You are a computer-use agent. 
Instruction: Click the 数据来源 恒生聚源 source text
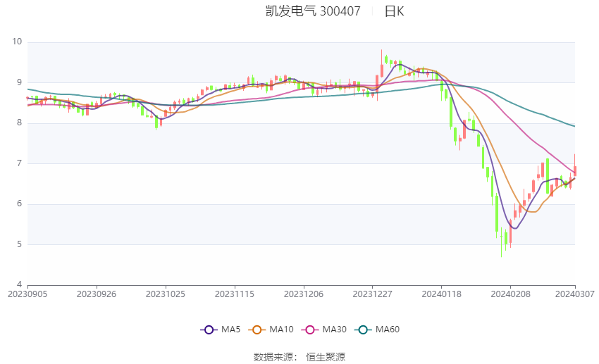tap(299, 357)
